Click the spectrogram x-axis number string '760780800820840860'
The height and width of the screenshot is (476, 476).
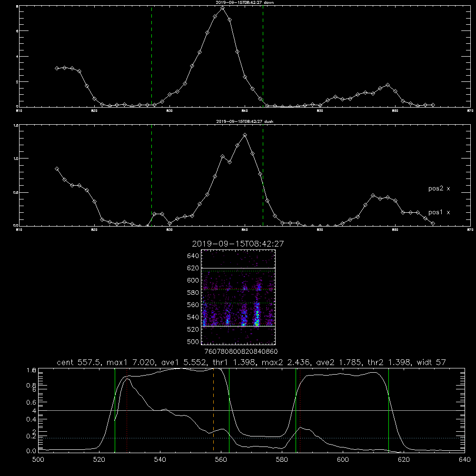click(241, 351)
